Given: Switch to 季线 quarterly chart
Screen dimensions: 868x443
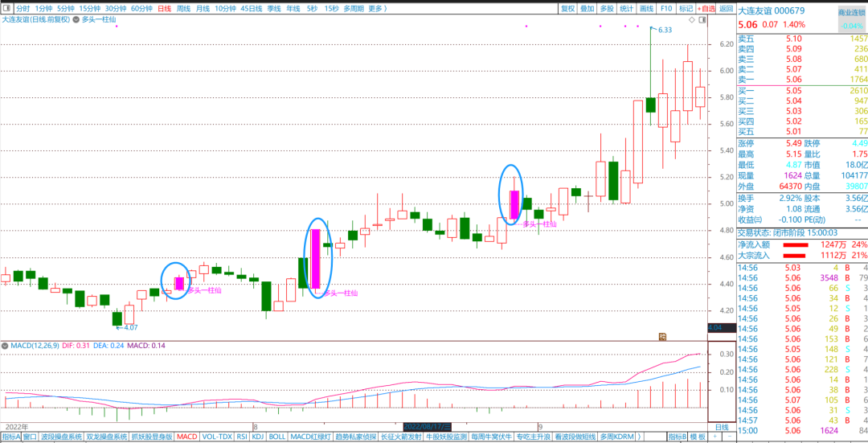Looking at the screenshot, I should coord(273,8).
